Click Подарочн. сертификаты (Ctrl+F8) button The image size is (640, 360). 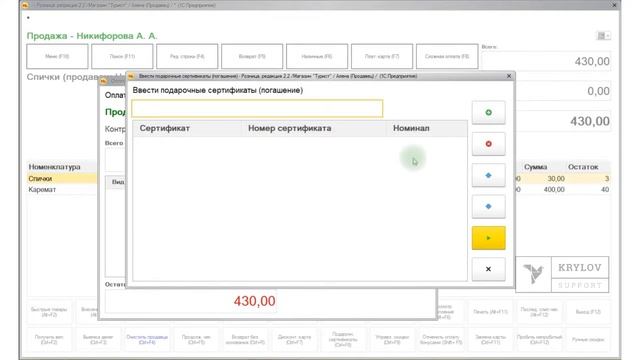343,340
